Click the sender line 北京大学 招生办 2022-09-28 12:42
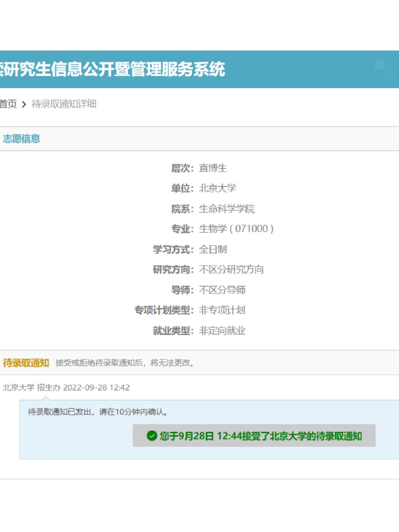 click(x=66, y=388)
